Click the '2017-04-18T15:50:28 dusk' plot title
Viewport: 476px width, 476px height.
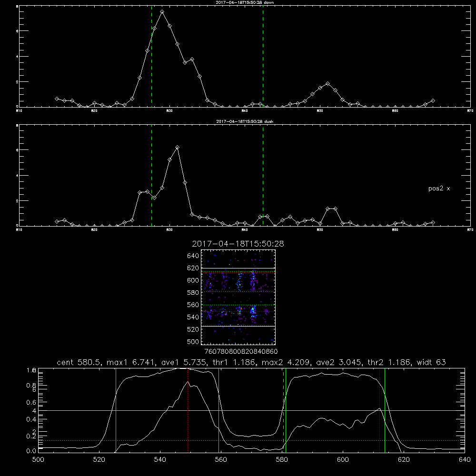(x=245, y=121)
